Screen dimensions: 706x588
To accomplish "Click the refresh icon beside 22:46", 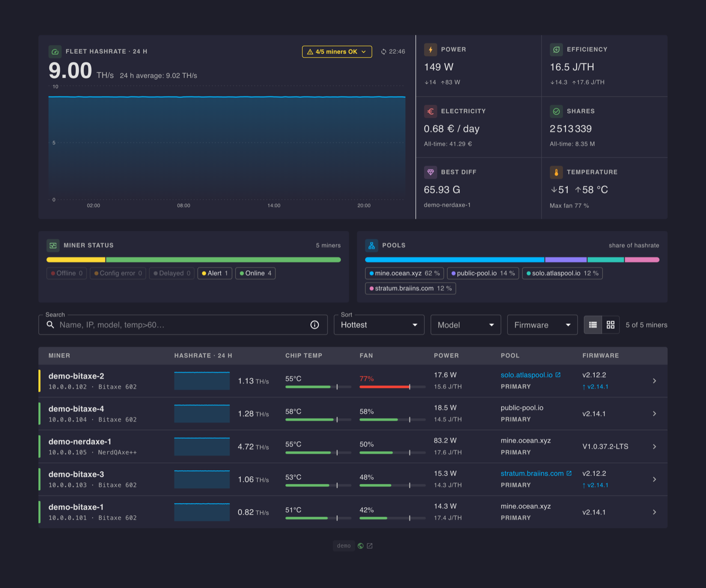I will click(384, 51).
